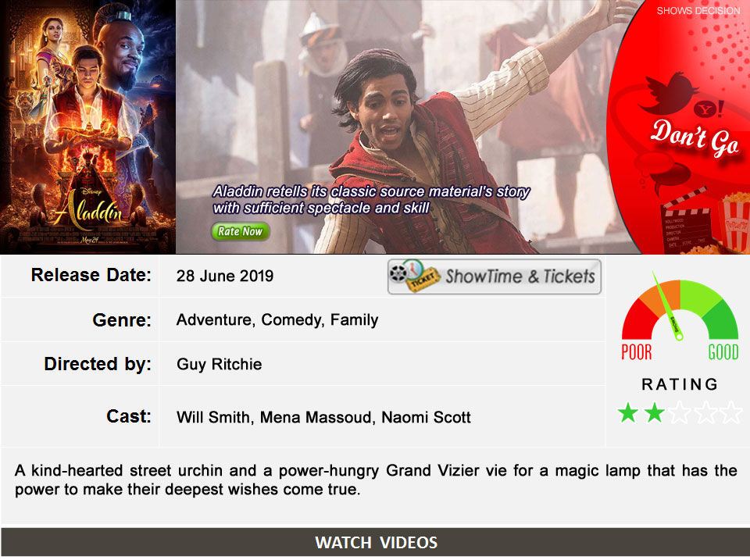Click the Twitter bird icon
750x560 pixels.
pyautogui.click(x=670, y=92)
